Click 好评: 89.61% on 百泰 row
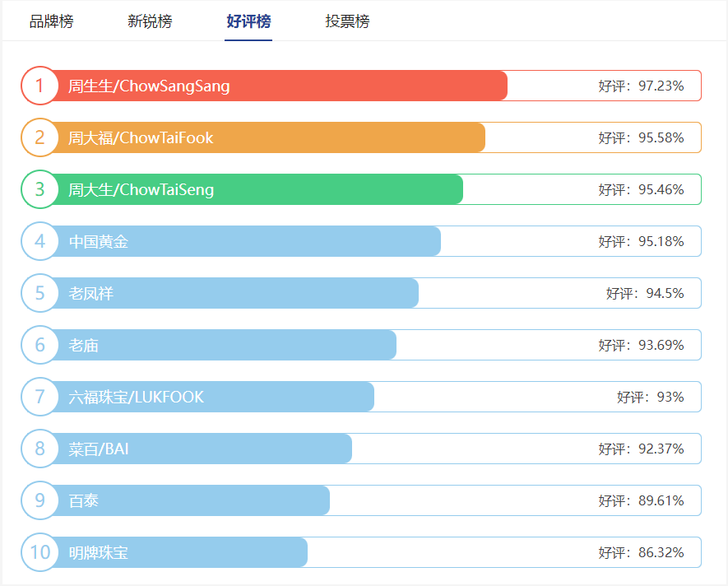 [x=641, y=500]
